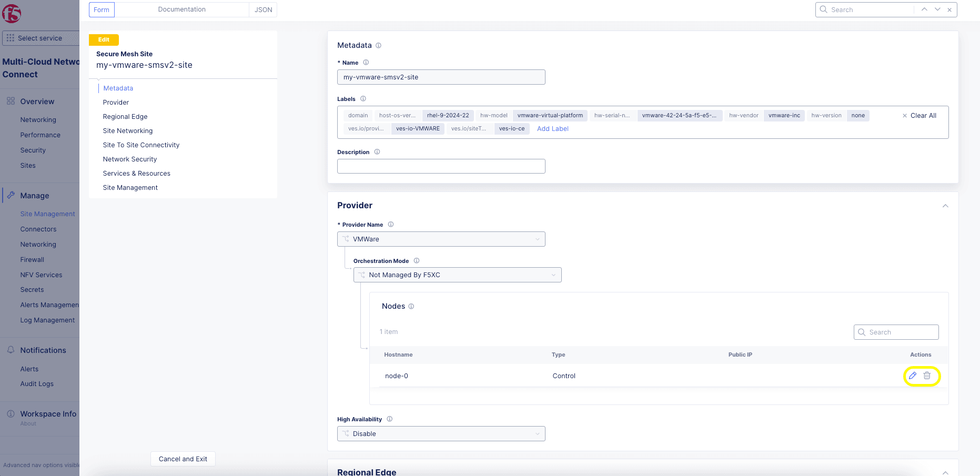Collapse the Provider section chevron
Image resolution: width=980 pixels, height=476 pixels.
click(945, 206)
